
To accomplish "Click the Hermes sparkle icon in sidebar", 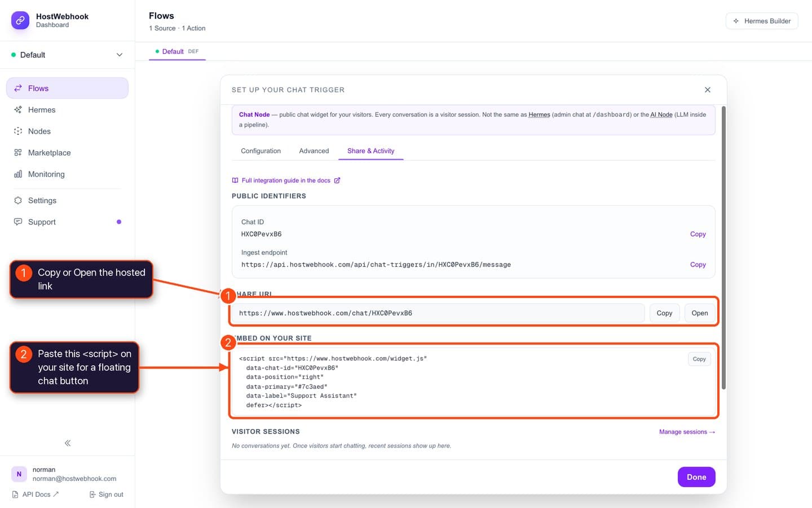I will (18, 110).
